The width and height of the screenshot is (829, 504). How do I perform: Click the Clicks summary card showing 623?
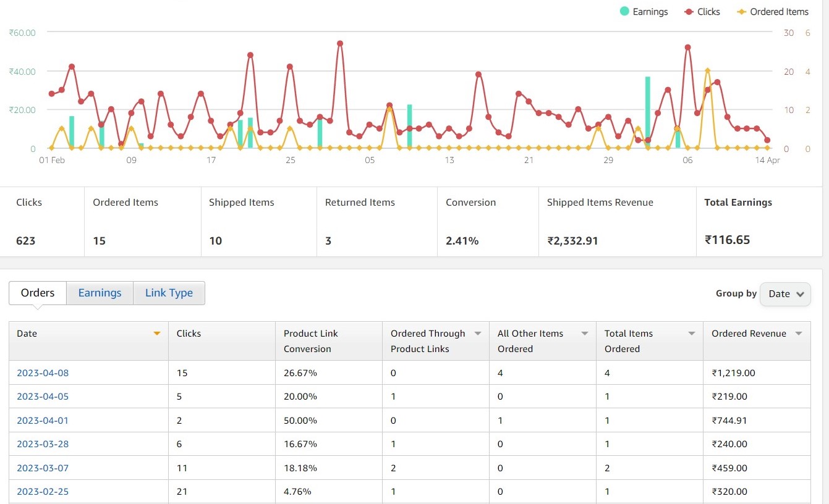(42, 222)
